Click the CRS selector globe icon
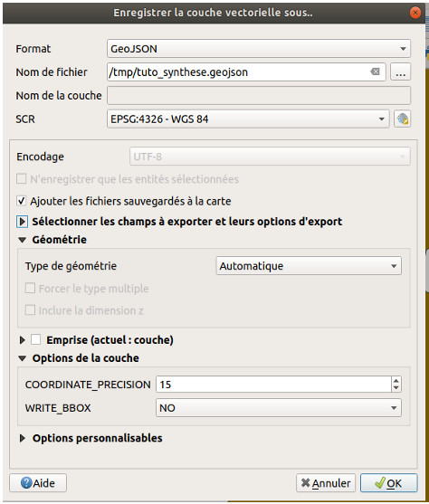The width and height of the screenshot is (429, 504). coord(403,119)
